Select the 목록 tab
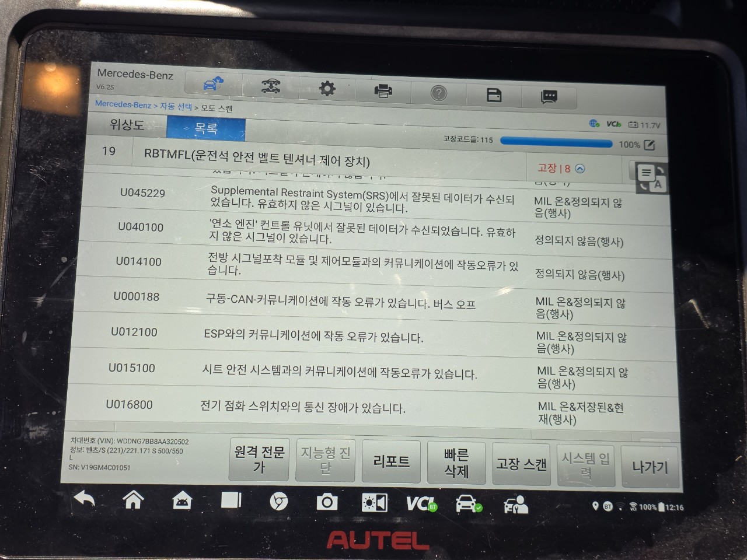The width and height of the screenshot is (747, 560). (206, 128)
